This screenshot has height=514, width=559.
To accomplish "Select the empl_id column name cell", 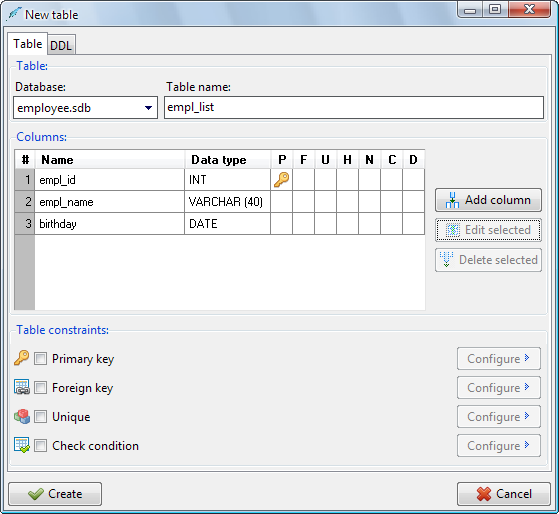I will 109,180.
